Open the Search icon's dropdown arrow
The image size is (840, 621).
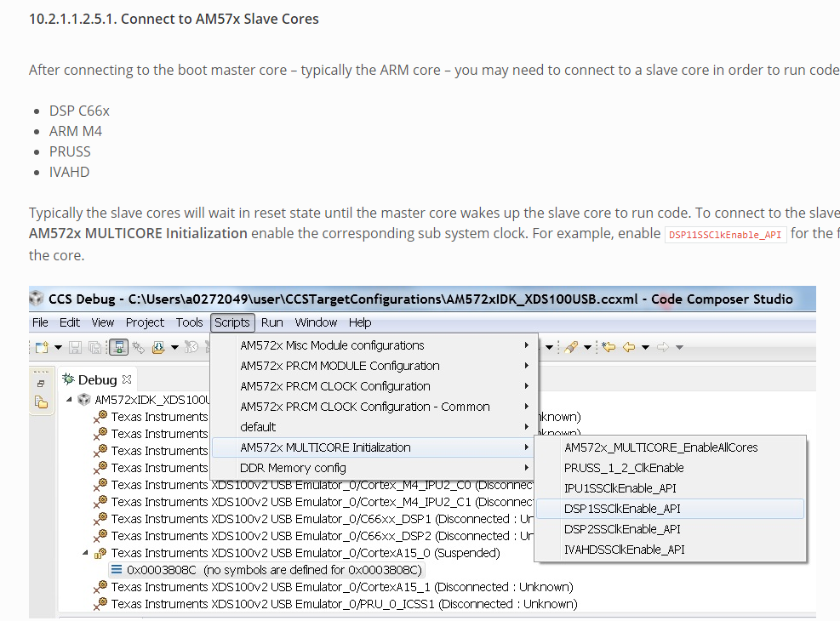click(587, 347)
